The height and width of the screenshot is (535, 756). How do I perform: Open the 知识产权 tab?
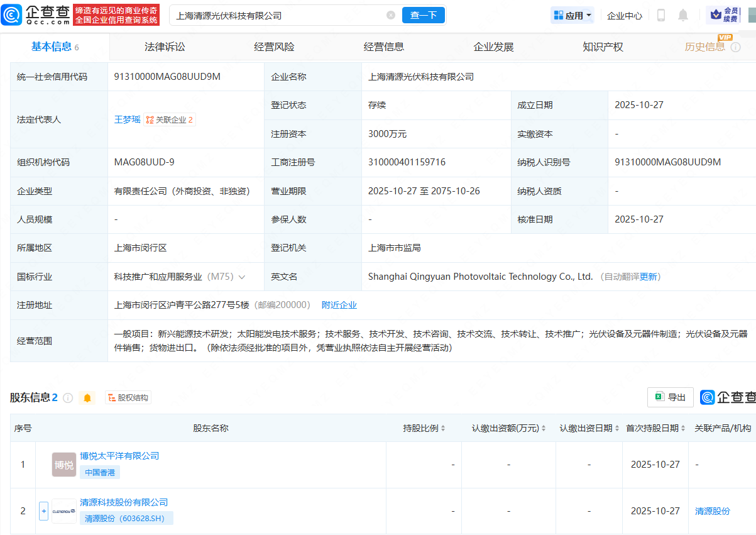tap(601, 46)
